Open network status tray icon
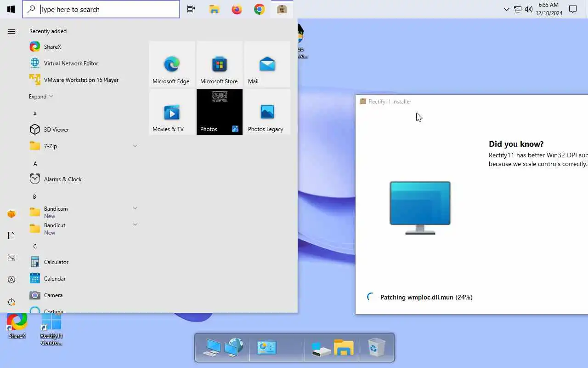 click(518, 9)
